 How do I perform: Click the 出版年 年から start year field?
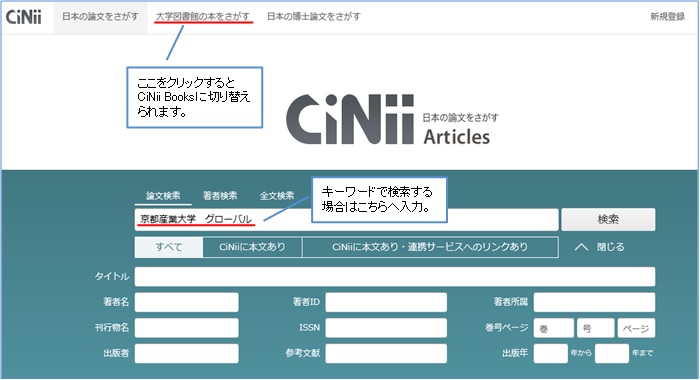point(550,353)
